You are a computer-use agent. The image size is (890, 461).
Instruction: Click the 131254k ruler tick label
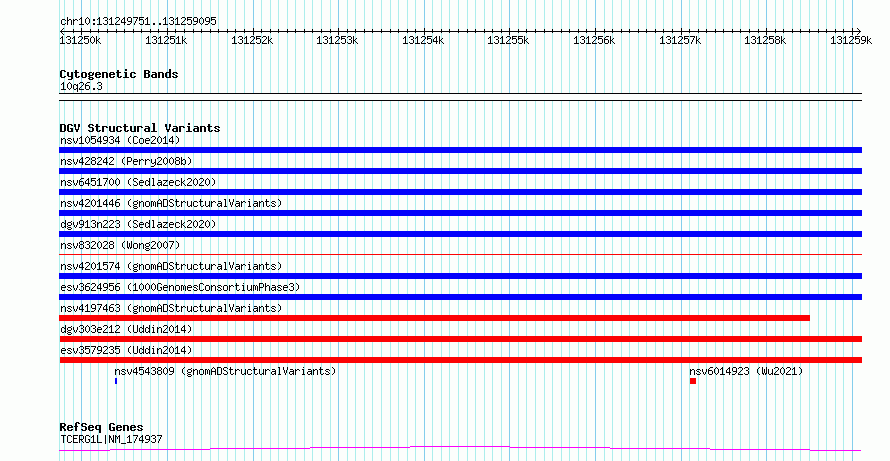423,40
